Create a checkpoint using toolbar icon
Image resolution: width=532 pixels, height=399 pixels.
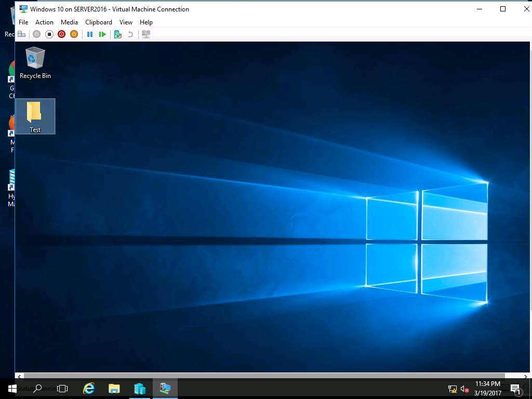coord(118,34)
